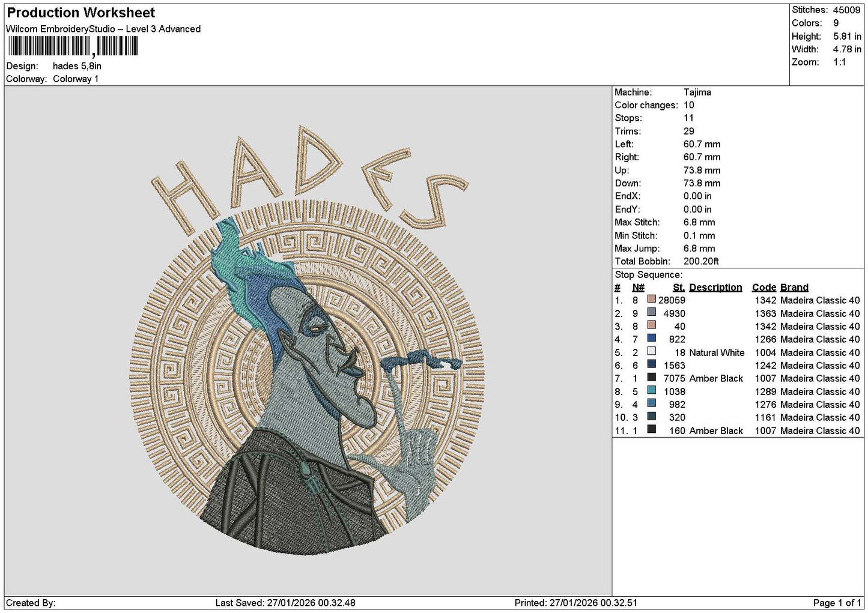
Task: Click the barcode under the header
Action: pos(73,46)
